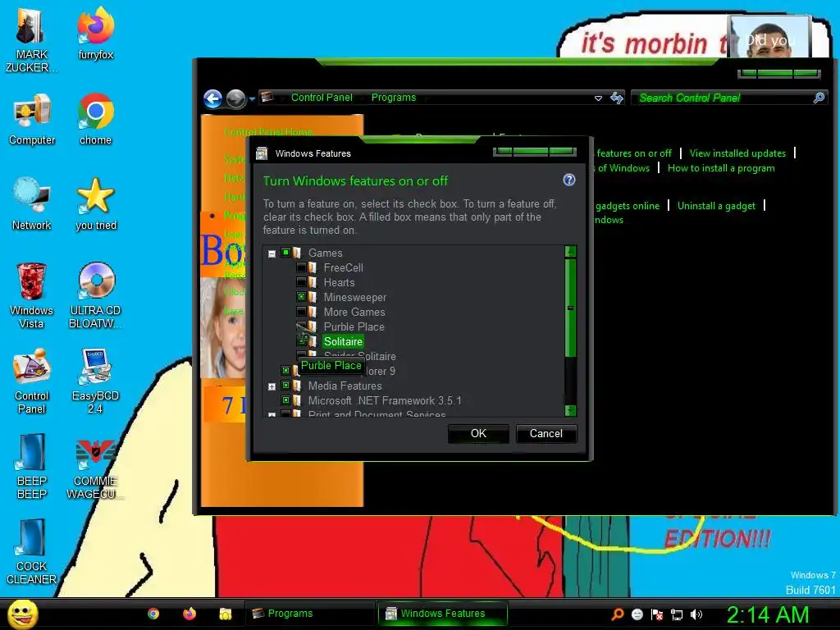Open the smiley face Start button
The height and width of the screenshot is (630, 840).
(23, 614)
